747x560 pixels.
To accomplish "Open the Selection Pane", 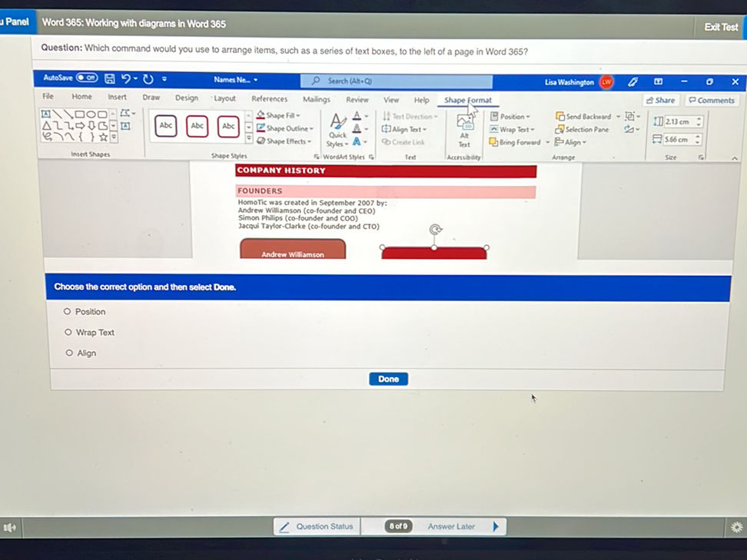I will pos(583,130).
